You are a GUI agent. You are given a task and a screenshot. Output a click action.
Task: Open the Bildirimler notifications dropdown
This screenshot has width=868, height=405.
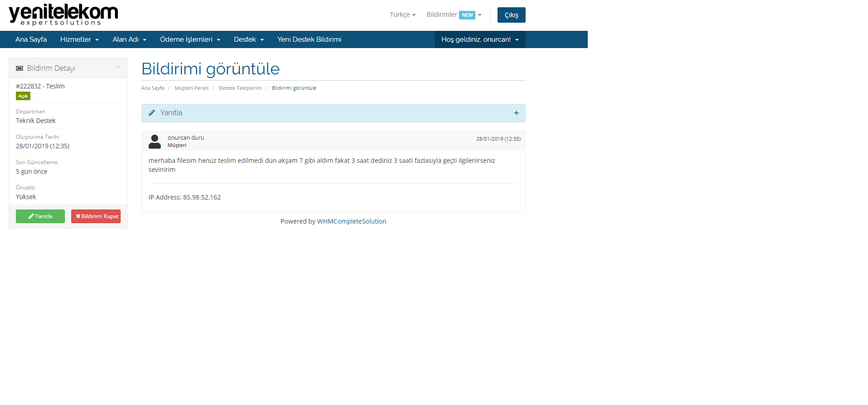coord(454,15)
